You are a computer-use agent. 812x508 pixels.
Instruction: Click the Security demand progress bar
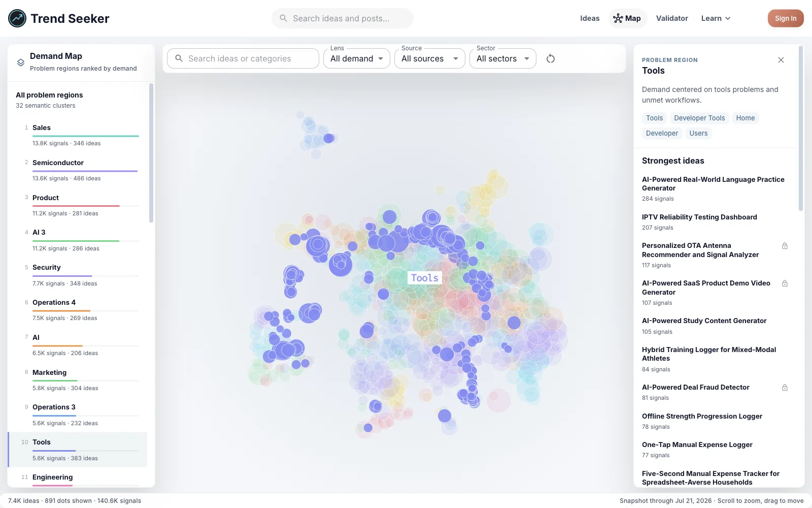pos(86,276)
